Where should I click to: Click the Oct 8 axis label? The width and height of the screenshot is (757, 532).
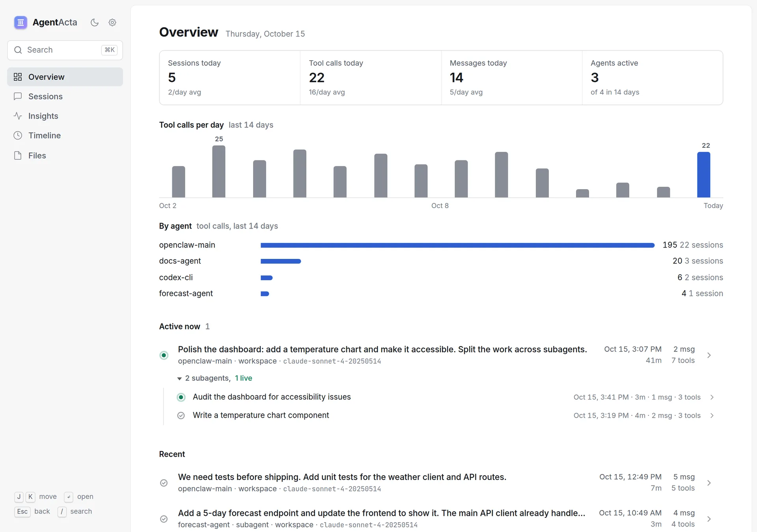click(440, 206)
